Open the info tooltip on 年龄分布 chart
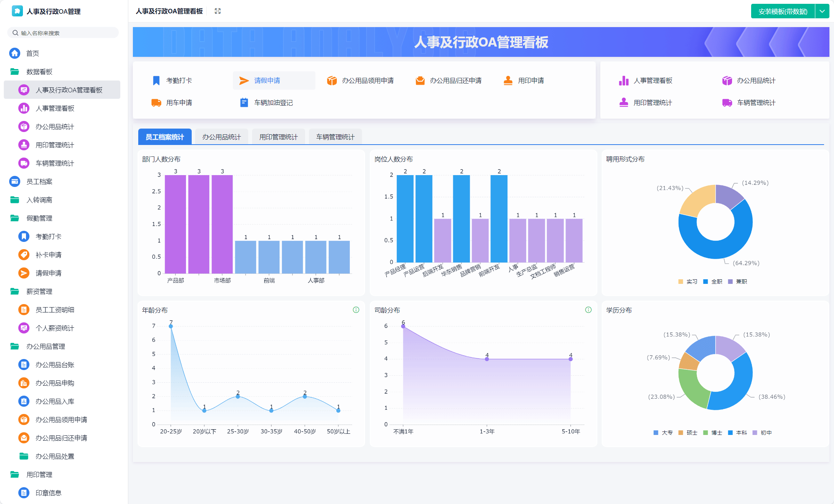 point(356,310)
